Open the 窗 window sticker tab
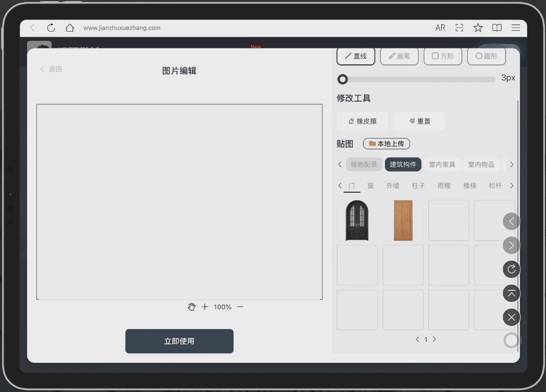 (x=370, y=186)
